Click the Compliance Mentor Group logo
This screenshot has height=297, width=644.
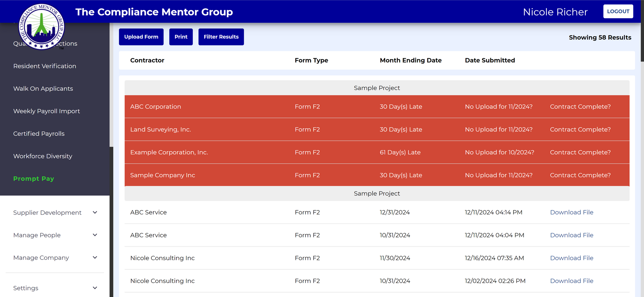(41, 27)
